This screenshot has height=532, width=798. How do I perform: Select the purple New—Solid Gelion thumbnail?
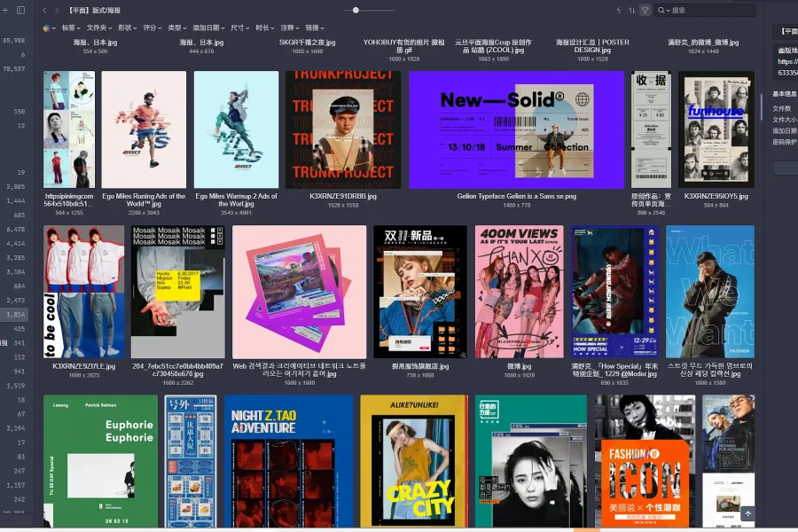tap(517, 129)
